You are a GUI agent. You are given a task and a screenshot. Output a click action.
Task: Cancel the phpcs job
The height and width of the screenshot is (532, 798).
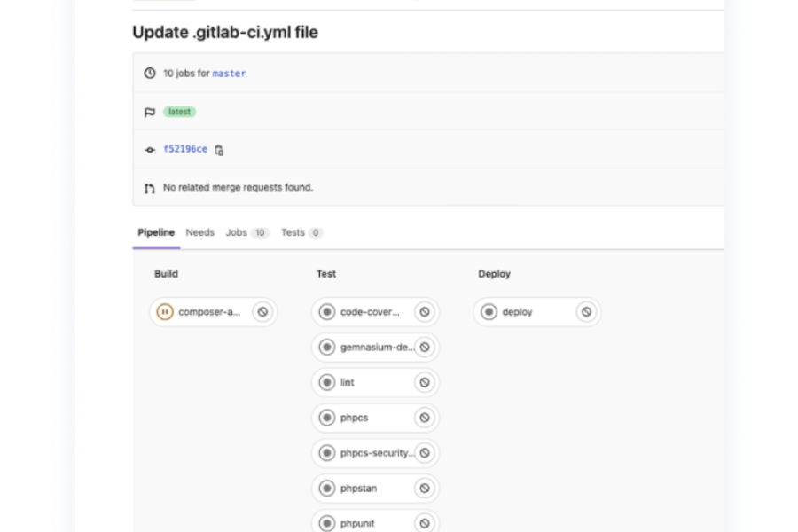425,418
